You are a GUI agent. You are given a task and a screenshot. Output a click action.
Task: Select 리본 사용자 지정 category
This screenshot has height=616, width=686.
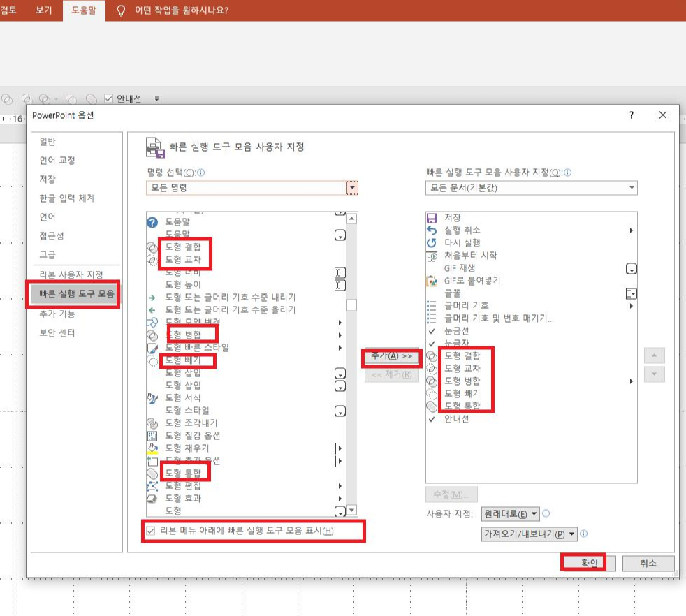pos(71,274)
